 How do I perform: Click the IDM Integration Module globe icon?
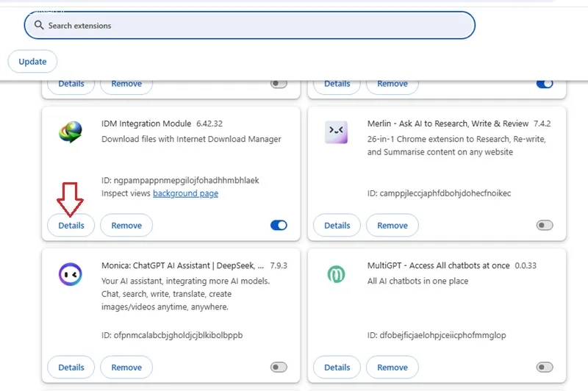click(71, 132)
